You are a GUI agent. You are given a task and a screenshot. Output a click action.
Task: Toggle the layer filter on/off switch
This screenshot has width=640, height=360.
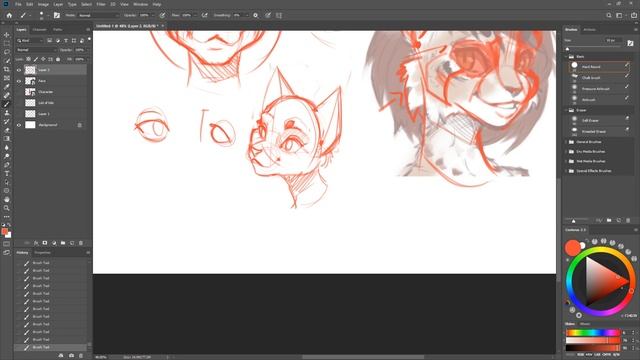click(89, 40)
